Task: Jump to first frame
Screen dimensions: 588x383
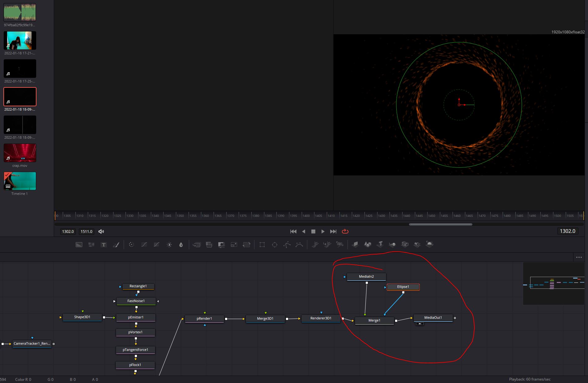Action: tap(293, 231)
